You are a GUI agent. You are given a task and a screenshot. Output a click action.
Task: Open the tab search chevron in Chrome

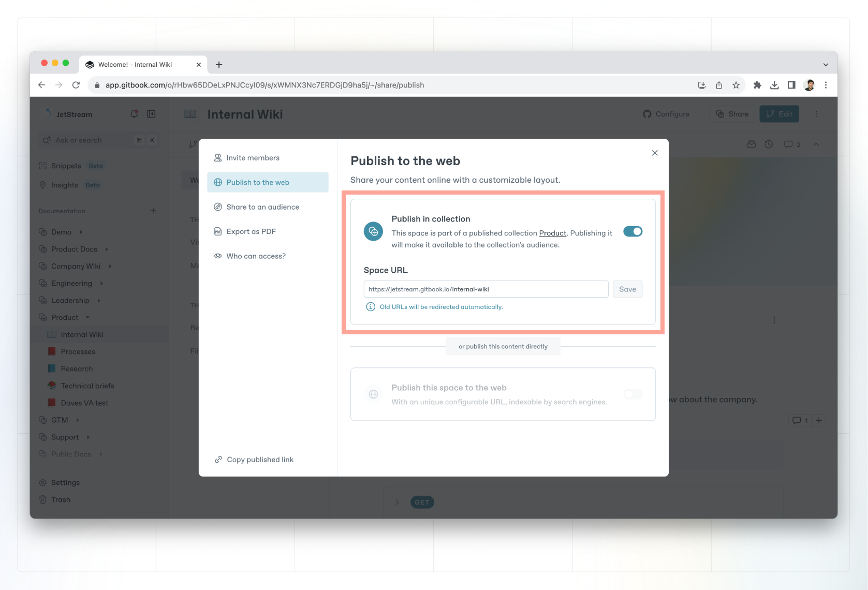pyautogui.click(x=826, y=65)
